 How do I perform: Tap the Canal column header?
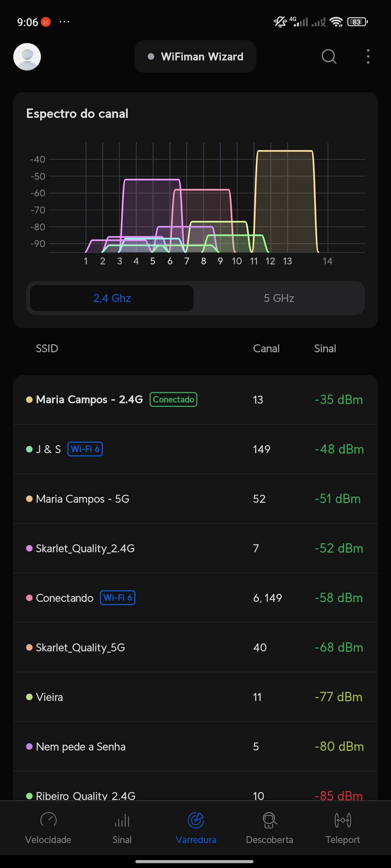click(266, 349)
